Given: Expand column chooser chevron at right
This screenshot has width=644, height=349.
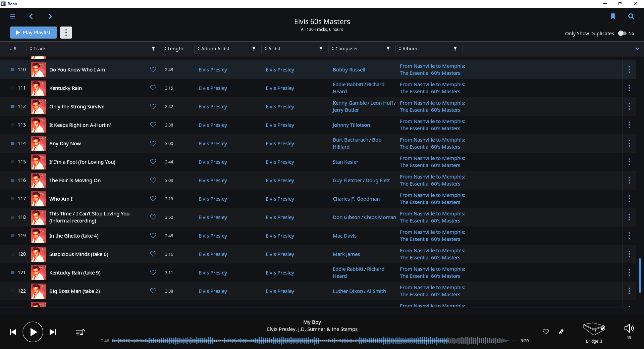Looking at the screenshot, I should pos(637,49).
